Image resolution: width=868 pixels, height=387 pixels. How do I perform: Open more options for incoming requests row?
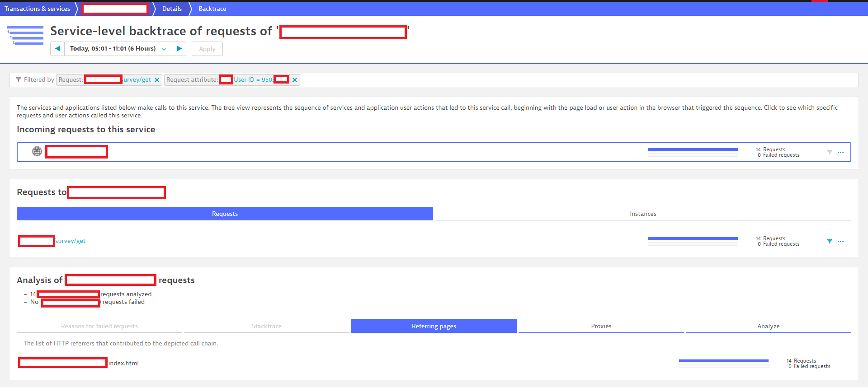(x=840, y=152)
